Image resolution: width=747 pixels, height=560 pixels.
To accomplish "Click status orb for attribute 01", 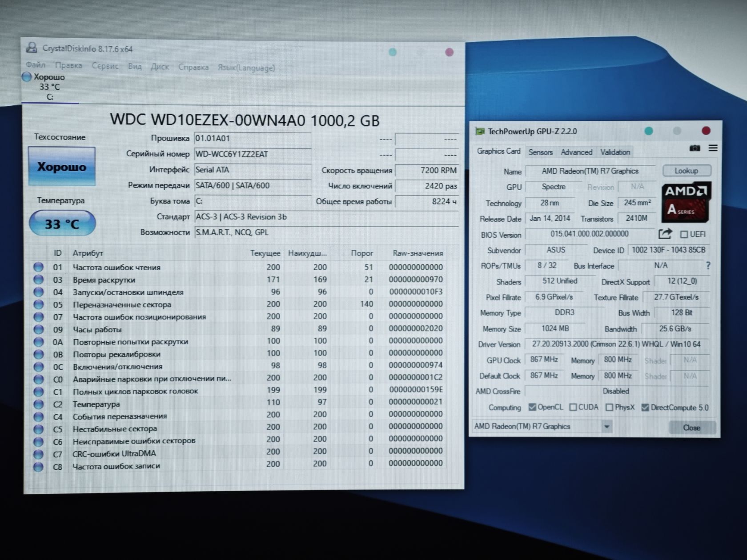I will coord(39,267).
